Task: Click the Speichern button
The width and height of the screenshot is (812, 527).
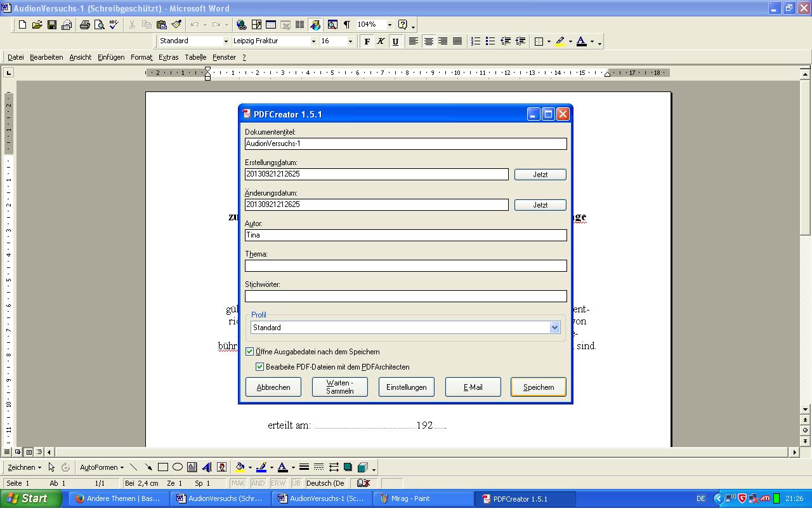Action: pos(538,387)
